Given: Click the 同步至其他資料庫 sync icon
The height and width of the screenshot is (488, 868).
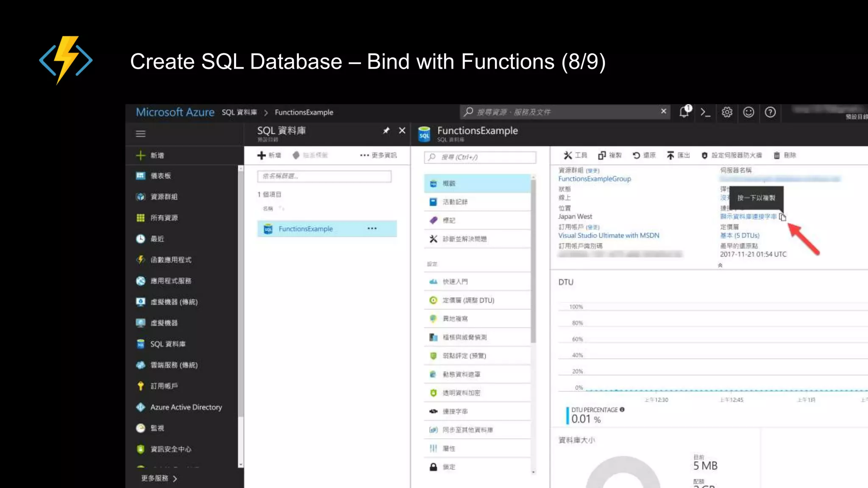Looking at the screenshot, I should coord(433,430).
